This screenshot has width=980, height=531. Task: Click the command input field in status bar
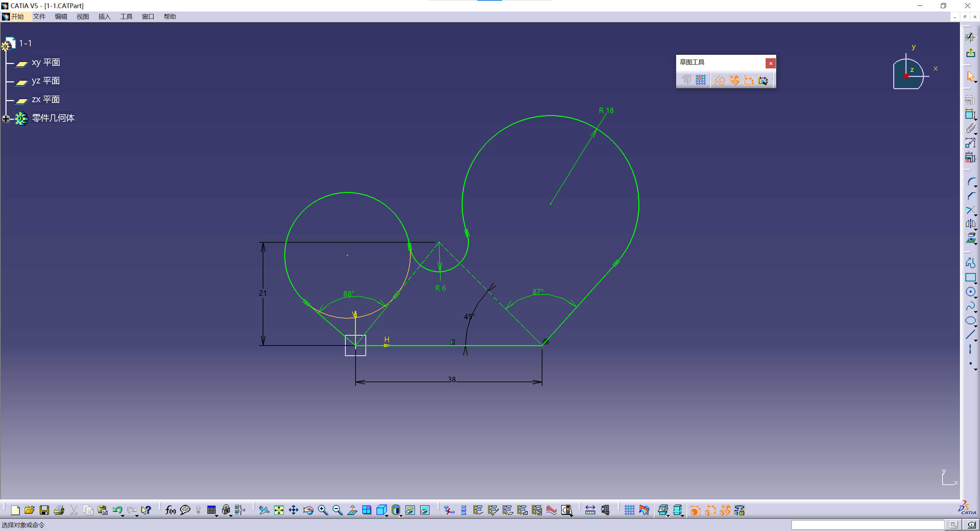point(867,525)
